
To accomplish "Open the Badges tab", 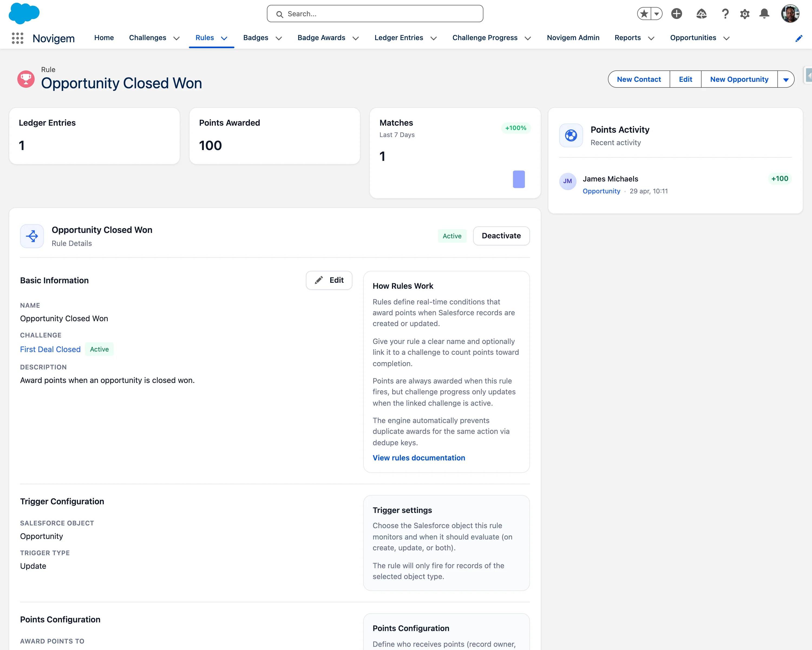I will [x=256, y=38].
